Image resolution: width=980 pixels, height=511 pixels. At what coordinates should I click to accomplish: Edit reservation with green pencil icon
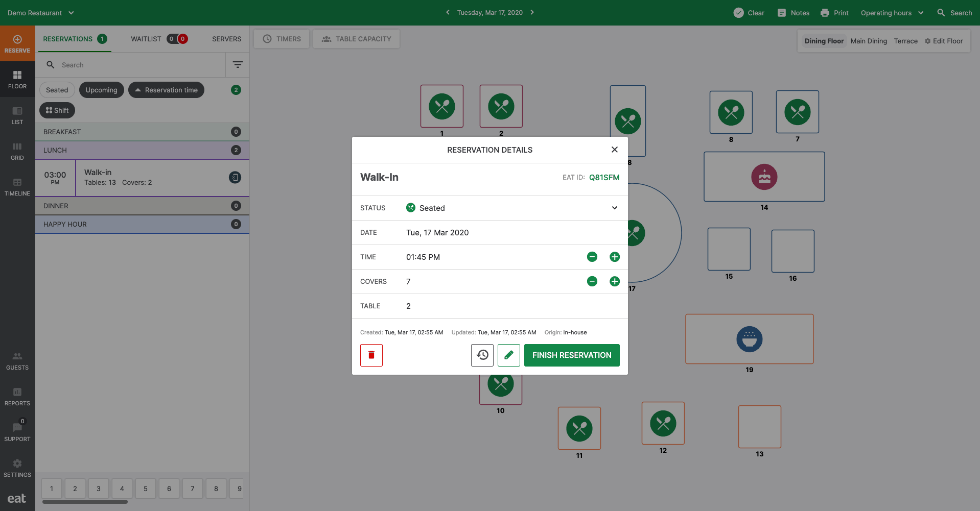click(508, 355)
